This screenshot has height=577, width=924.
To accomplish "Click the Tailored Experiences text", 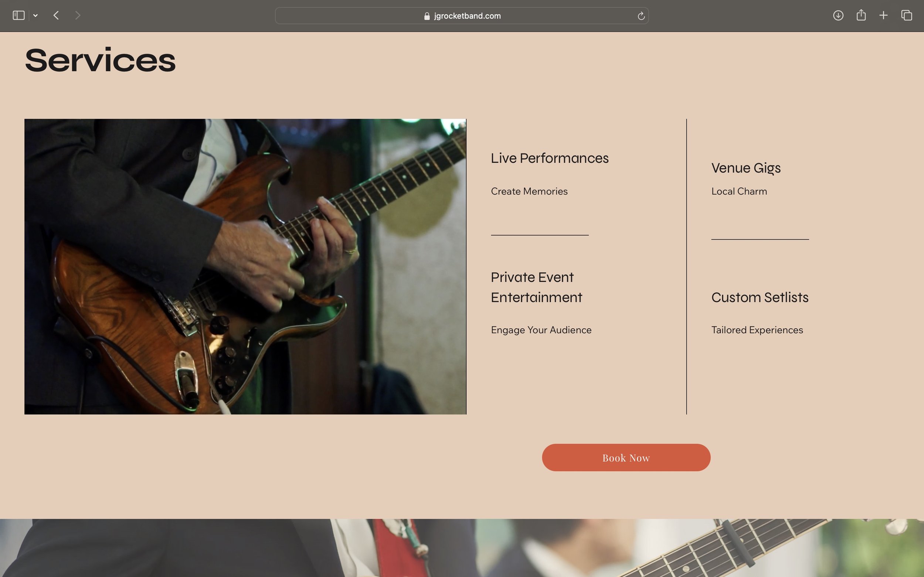I will pos(757,330).
